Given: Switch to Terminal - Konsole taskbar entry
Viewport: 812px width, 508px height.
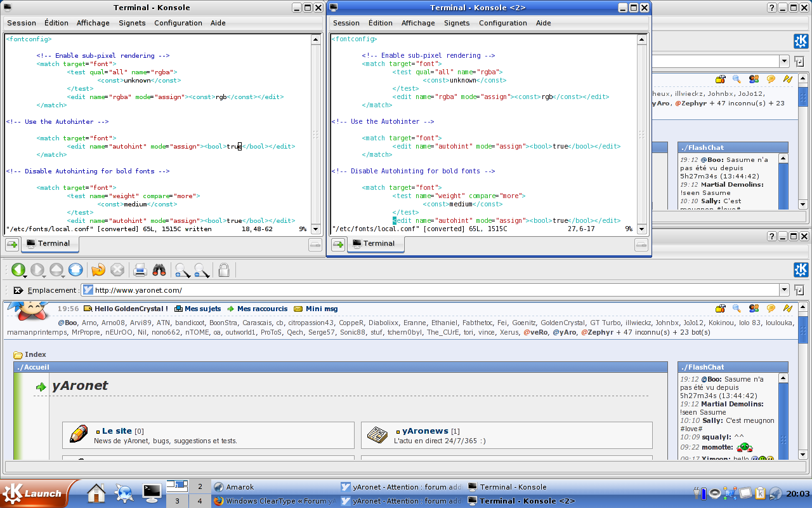Looking at the screenshot, I should [529, 487].
